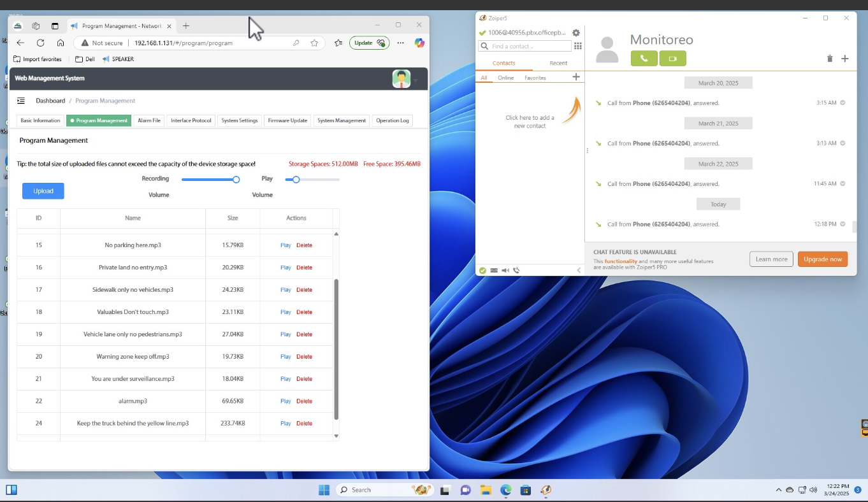Screen dimensions: 868x502
Task: Open the System Settings tab
Action: tap(240, 120)
